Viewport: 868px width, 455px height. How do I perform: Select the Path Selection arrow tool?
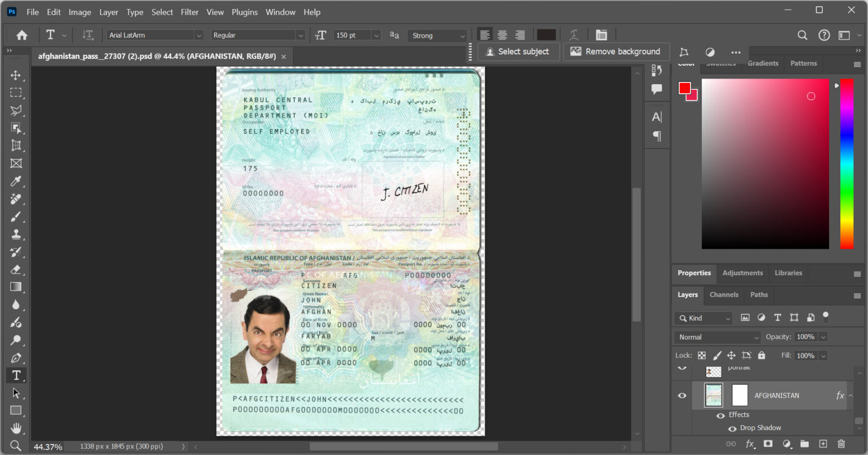16,393
